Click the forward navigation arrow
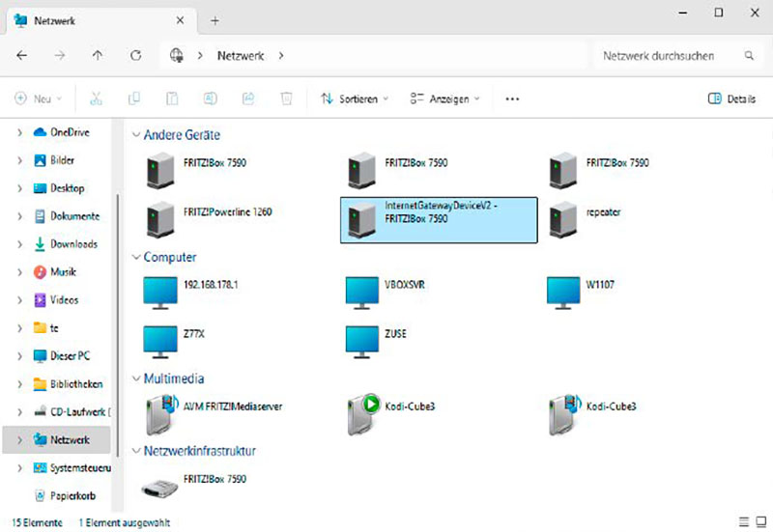 60,55
